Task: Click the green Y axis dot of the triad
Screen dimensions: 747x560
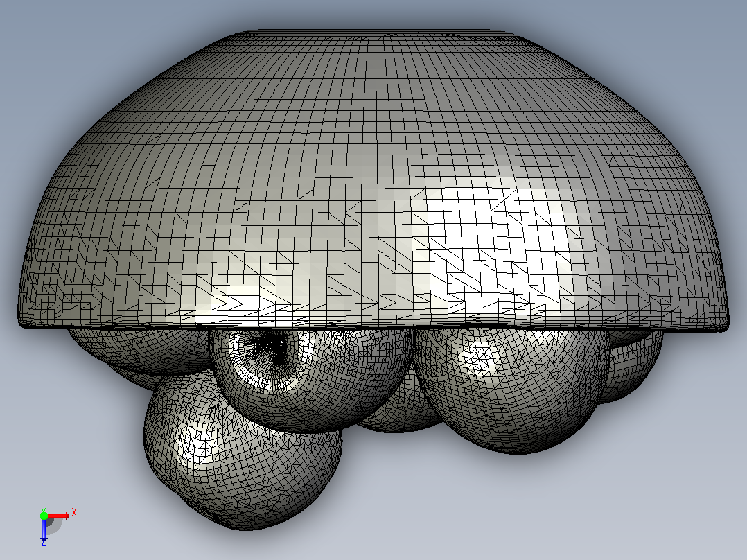Action: (44, 516)
